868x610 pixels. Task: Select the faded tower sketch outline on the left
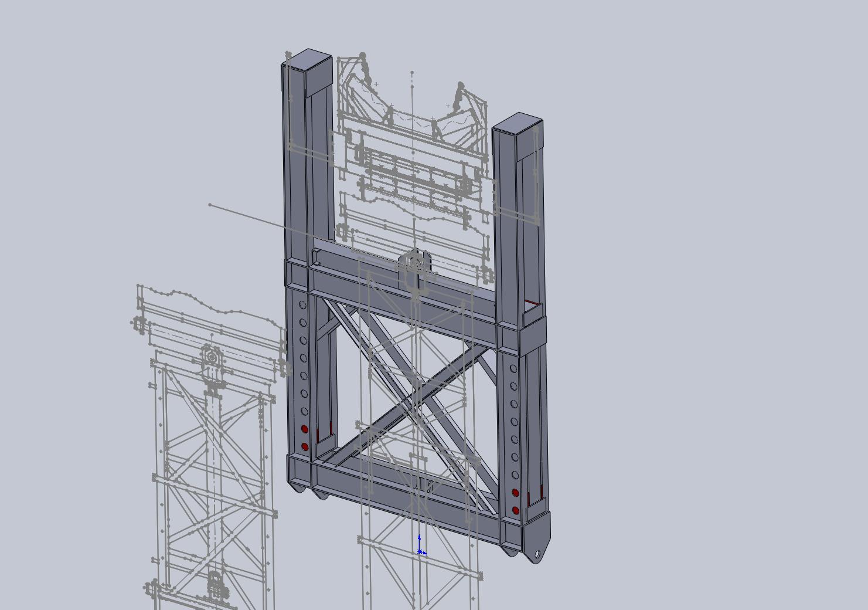[211, 449]
